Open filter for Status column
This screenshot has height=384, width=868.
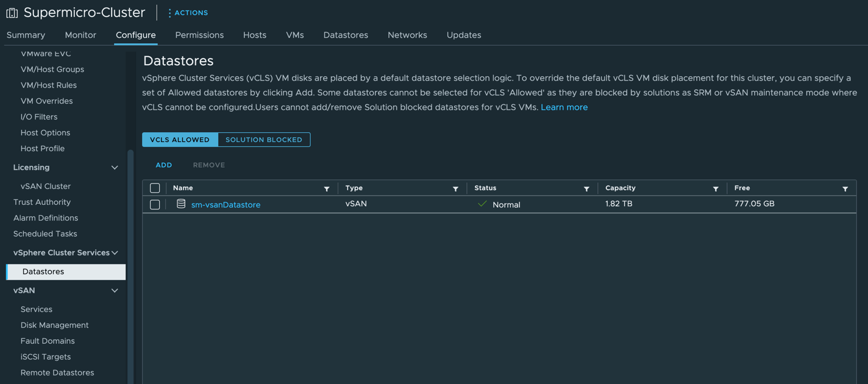[x=586, y=189]
